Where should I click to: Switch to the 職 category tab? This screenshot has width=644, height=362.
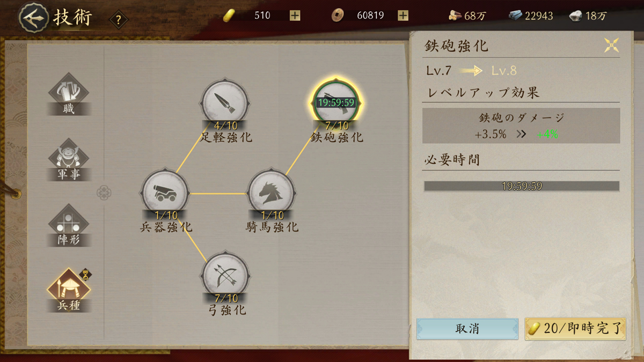[x=69, y=95]
